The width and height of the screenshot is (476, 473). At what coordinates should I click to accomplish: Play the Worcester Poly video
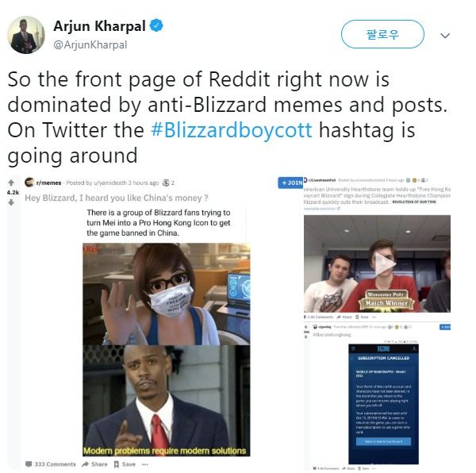[x=384, y=263]
